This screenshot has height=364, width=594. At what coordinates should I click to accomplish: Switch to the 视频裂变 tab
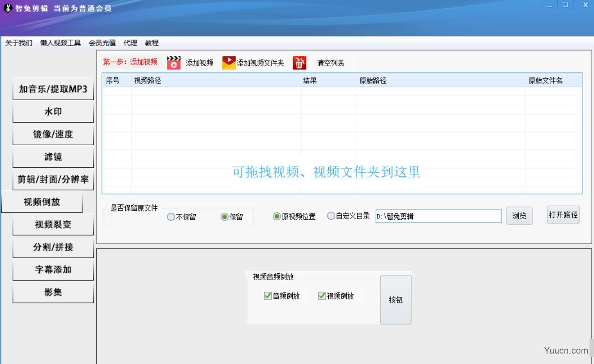pos(53,224)
